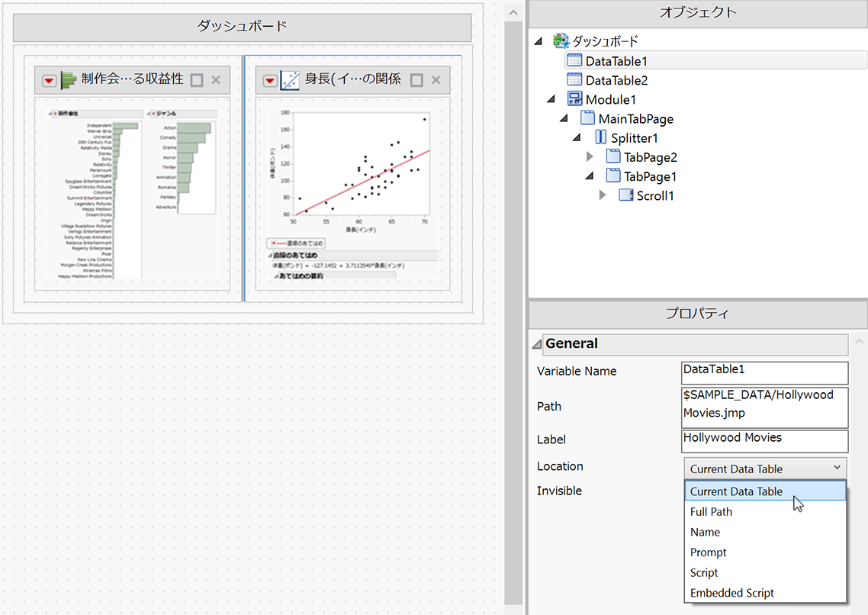Edit the Path field with Hollywood Movies.jmp
Viewport: 868px width, 615px height.
click(x=764, y=407)
